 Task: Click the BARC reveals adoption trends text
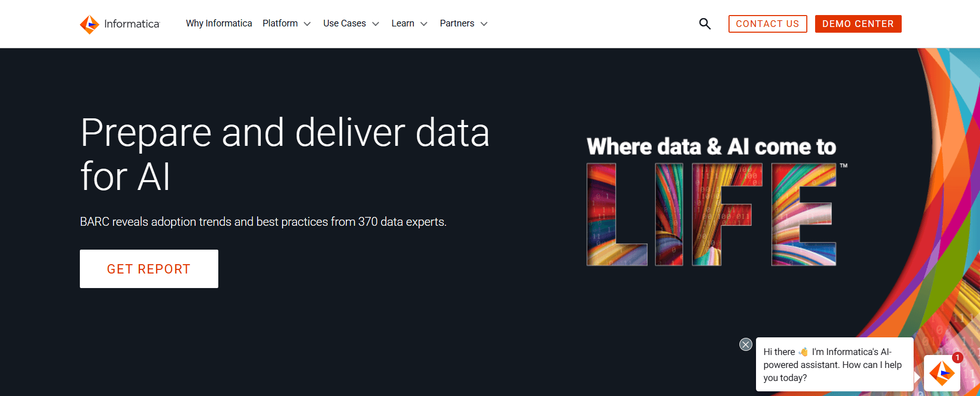coord(263,222)
